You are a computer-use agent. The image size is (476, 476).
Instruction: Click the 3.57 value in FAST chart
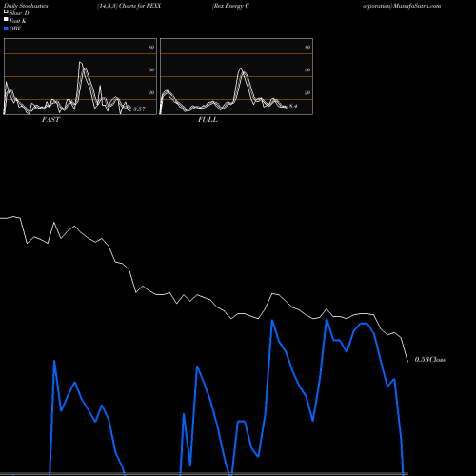(139, 109)
